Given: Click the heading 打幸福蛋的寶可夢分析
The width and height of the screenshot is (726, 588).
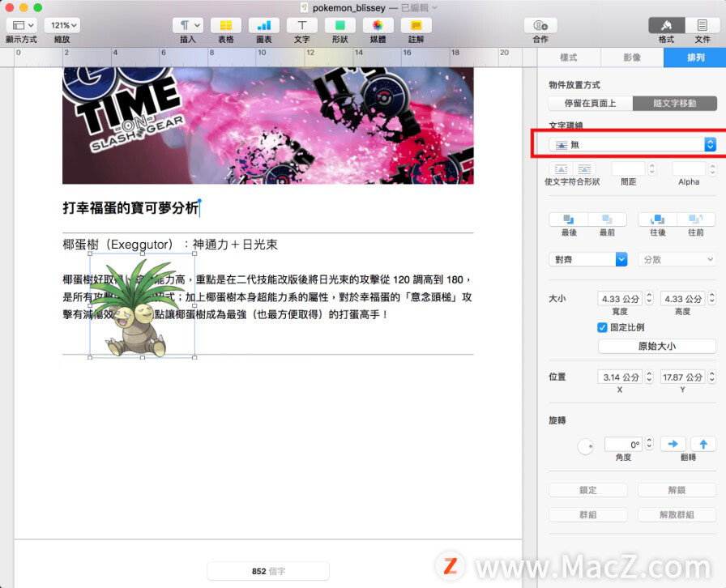Looking at the screenshot, I should (x=130, y=208).
